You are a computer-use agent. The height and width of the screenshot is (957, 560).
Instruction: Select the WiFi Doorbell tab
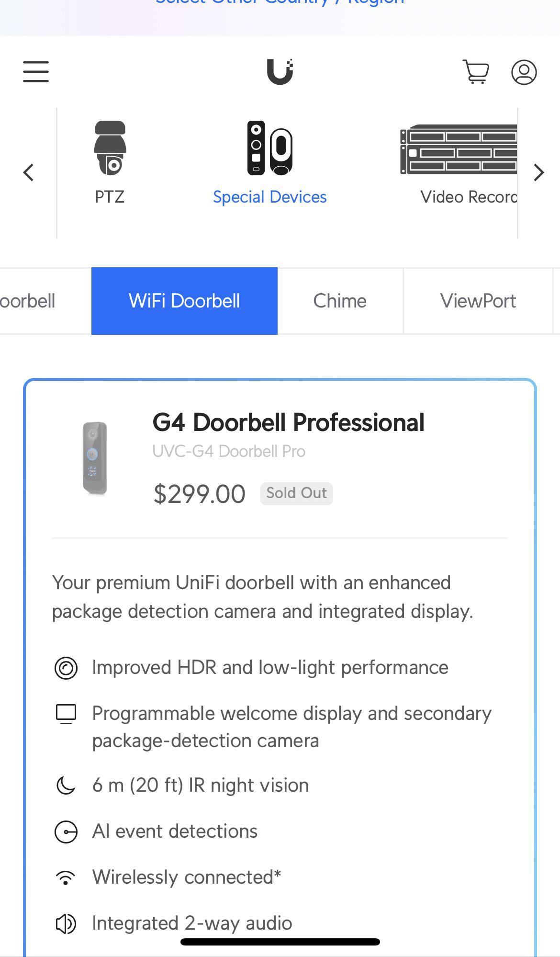[184, 301]
